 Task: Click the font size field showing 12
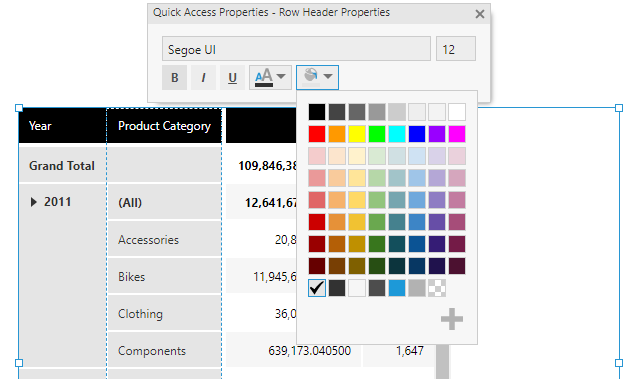(x=456, y=49)
